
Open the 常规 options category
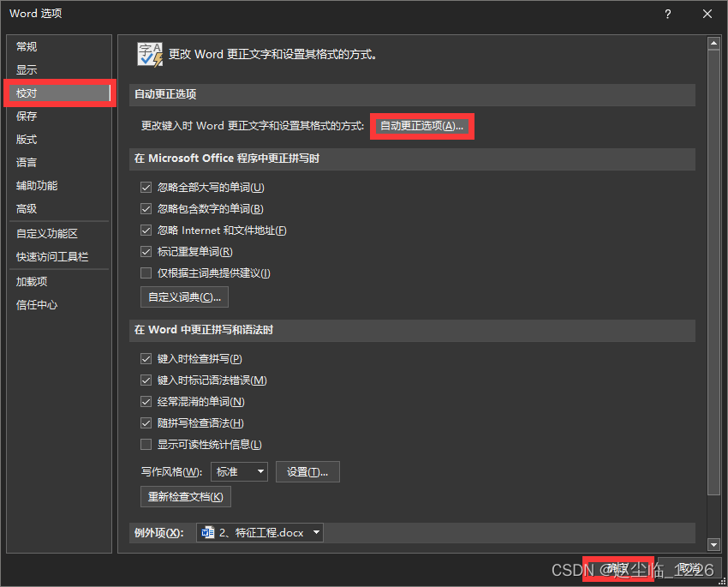pos(59,47)
